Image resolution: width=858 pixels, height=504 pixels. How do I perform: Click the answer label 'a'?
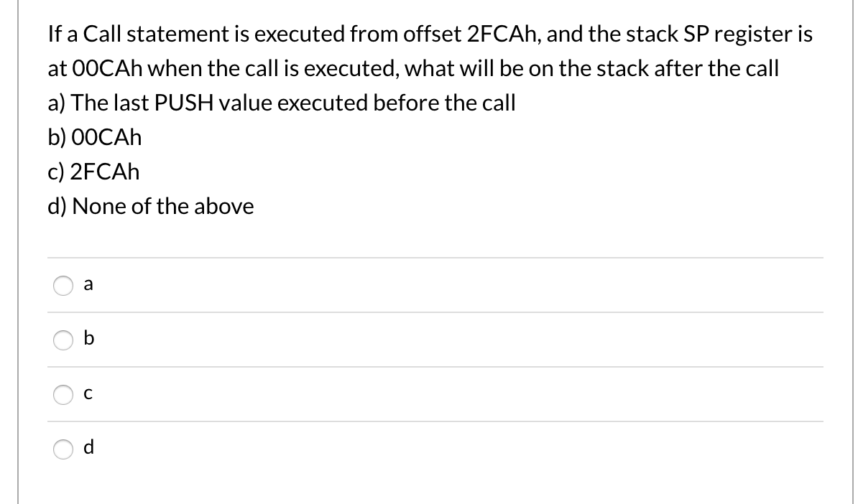[88, 284]
